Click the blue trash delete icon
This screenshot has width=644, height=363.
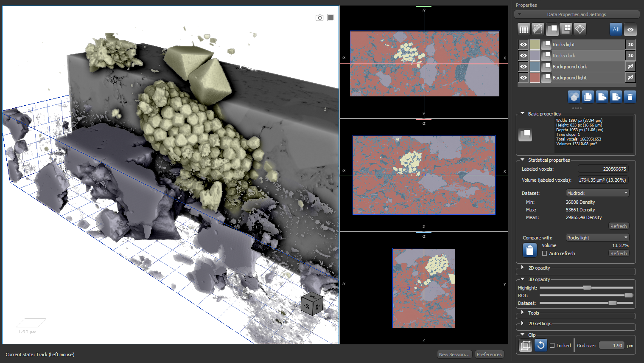coord(630,97)
